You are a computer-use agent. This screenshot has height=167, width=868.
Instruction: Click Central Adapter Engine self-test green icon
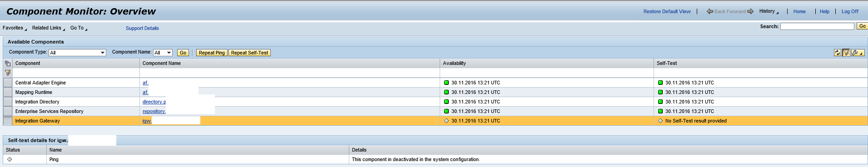coord(660,83)
